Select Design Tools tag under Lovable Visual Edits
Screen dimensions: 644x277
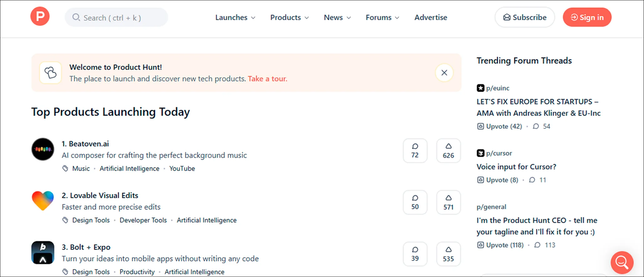coord(91,220)
